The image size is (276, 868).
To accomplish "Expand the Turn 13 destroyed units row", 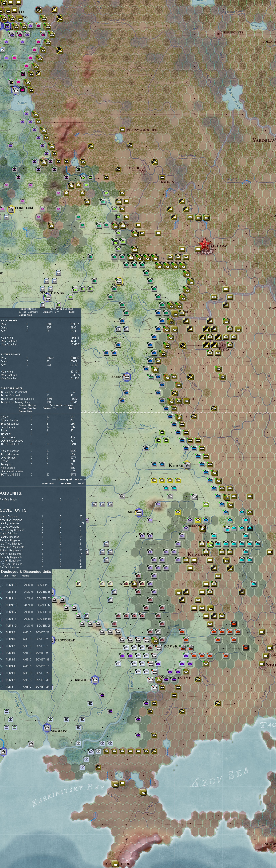I will (2, 605).
